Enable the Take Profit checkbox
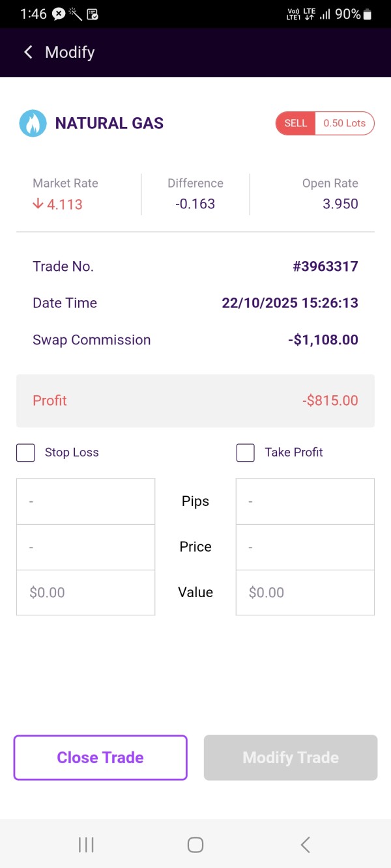The height and width of the screenshot is (868, 391). click(246, 453)
